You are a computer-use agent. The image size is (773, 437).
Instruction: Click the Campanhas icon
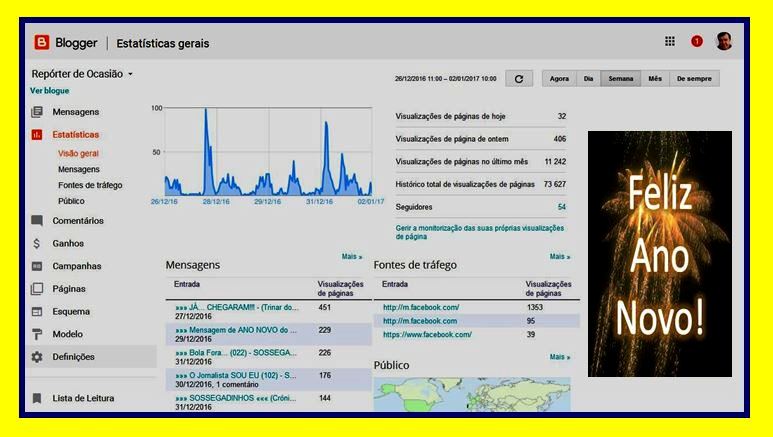click(37, 266)
